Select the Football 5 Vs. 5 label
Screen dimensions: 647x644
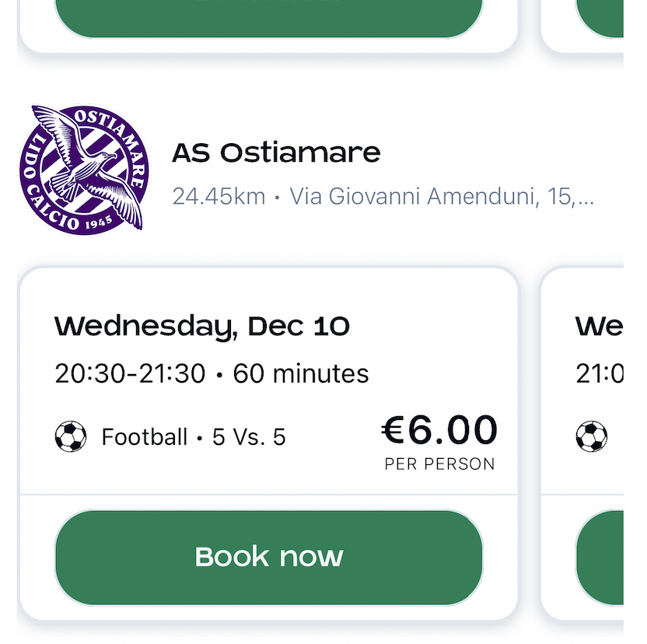pos(194,437)
